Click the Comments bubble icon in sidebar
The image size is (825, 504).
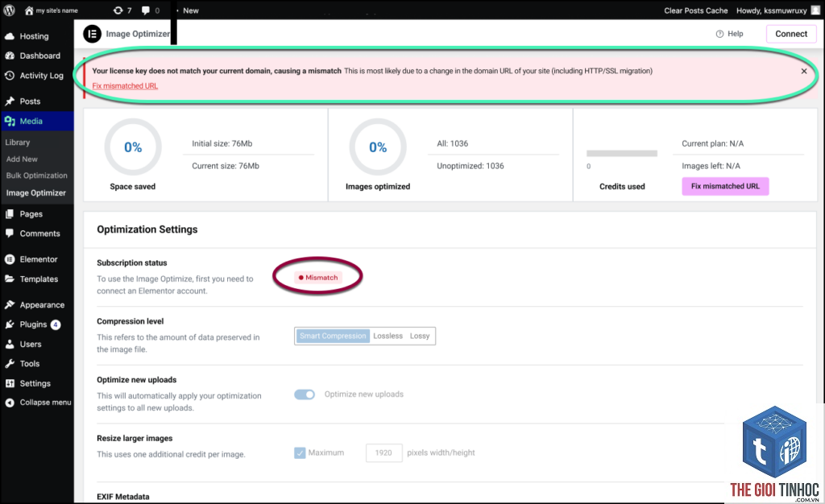pyautogui.click(x=10, y=233)
